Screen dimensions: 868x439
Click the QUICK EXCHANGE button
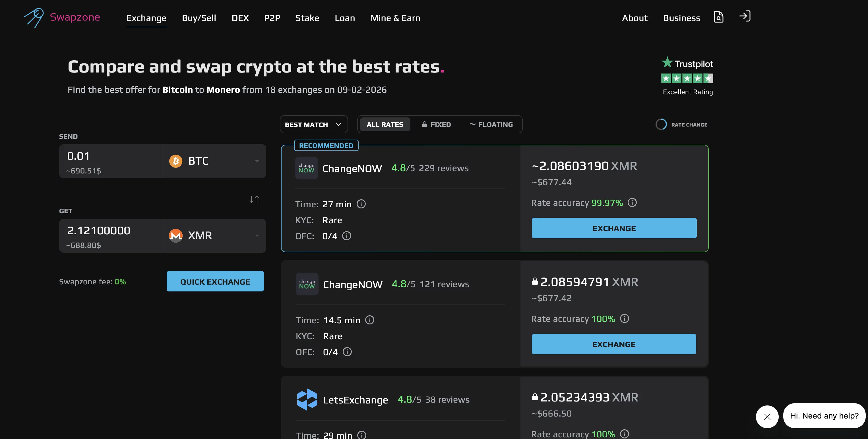pyautogui.click(x=215, y=281)
